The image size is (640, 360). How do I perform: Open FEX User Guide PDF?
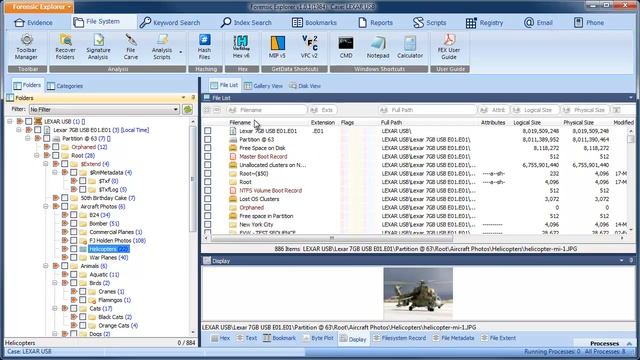[x=449, y=47]
